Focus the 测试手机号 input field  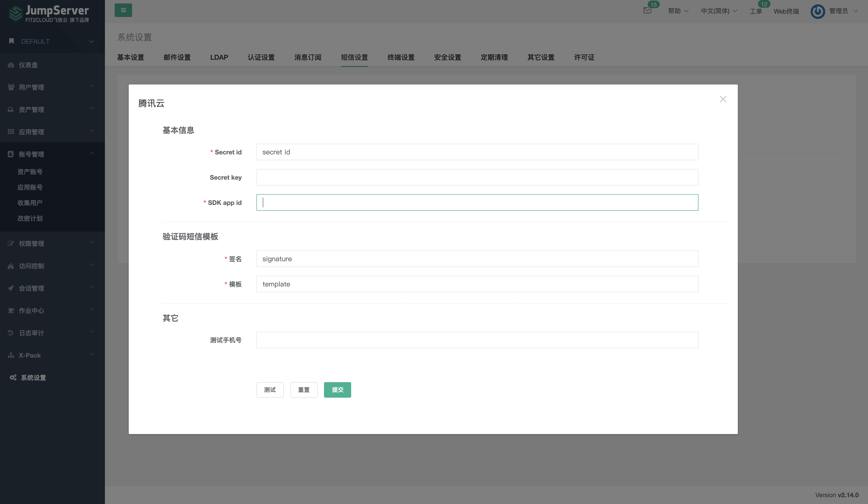tap(477, 340)
